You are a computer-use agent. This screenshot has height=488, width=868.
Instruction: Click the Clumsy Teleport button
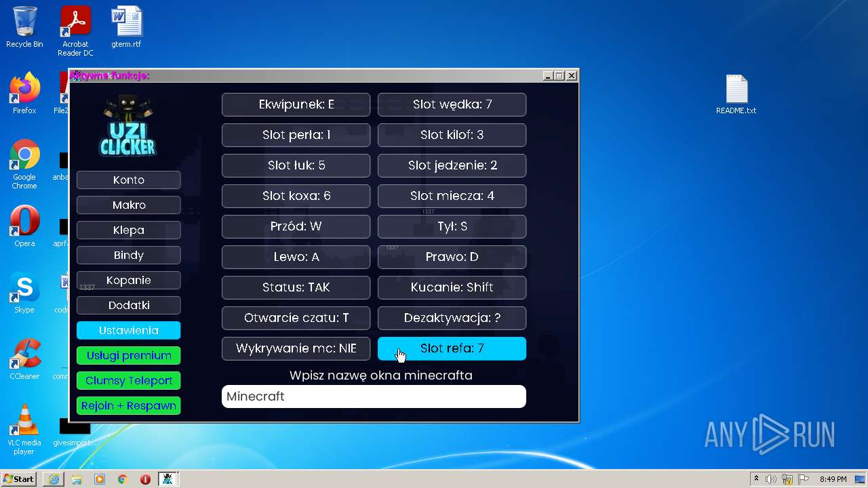tap(129, 380)
